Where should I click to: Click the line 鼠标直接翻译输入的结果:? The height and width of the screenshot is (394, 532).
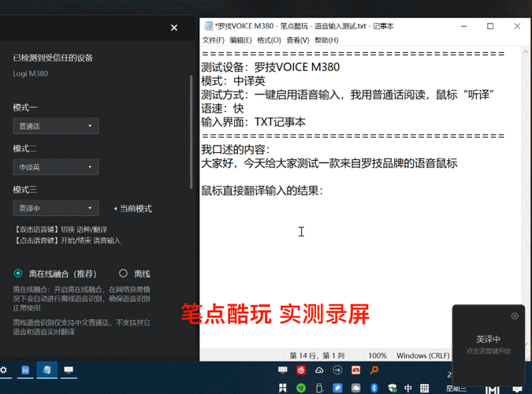point(262,191)
